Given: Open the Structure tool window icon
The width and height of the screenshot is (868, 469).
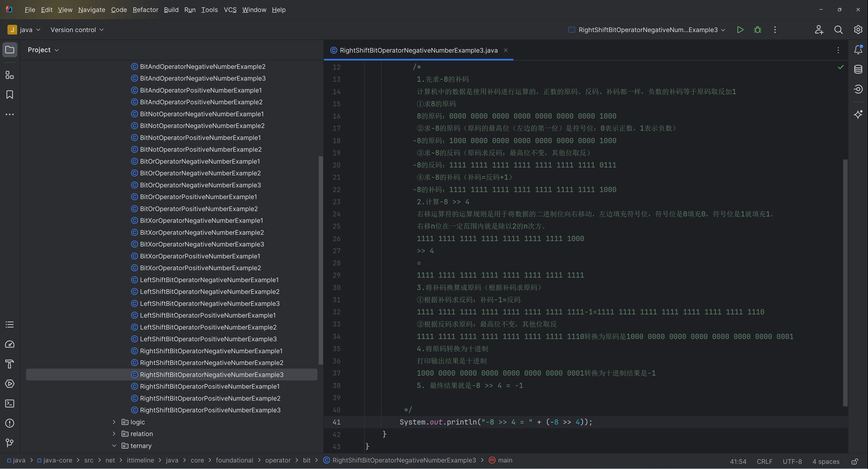Looking at the screenshot, I should (x=10, y=75).
